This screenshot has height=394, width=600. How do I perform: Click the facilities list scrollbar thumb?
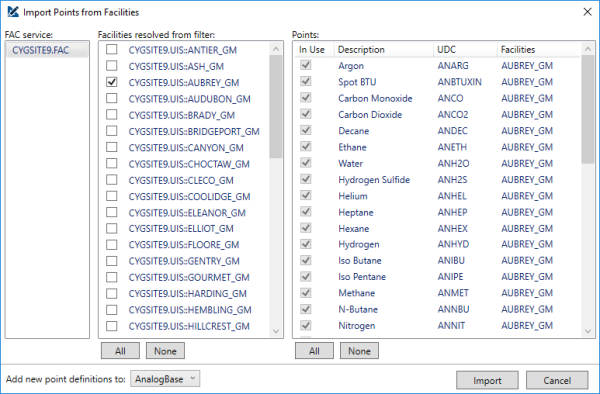click(x=276, y=107)
